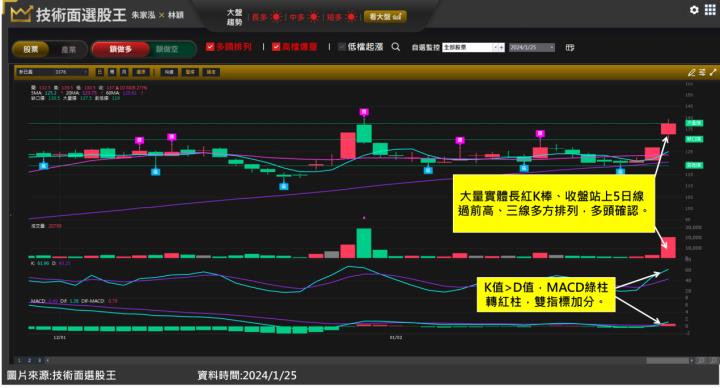
Task: Click the middle of three toolbar buttons after the divider
Action: click(190, 72)
